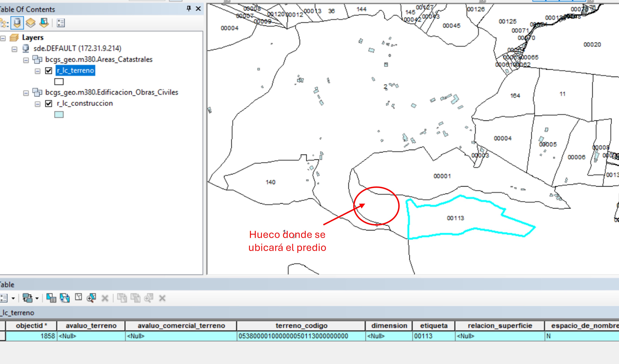619x364 pixels.
Task: Click the Areas_Catastrales feature dataset icon
Action: [x=37, y=59]
